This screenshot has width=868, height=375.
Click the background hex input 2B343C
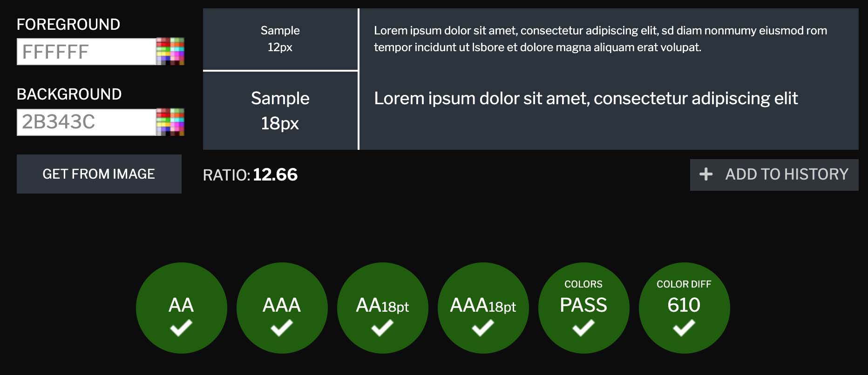(x=86, y=122)
